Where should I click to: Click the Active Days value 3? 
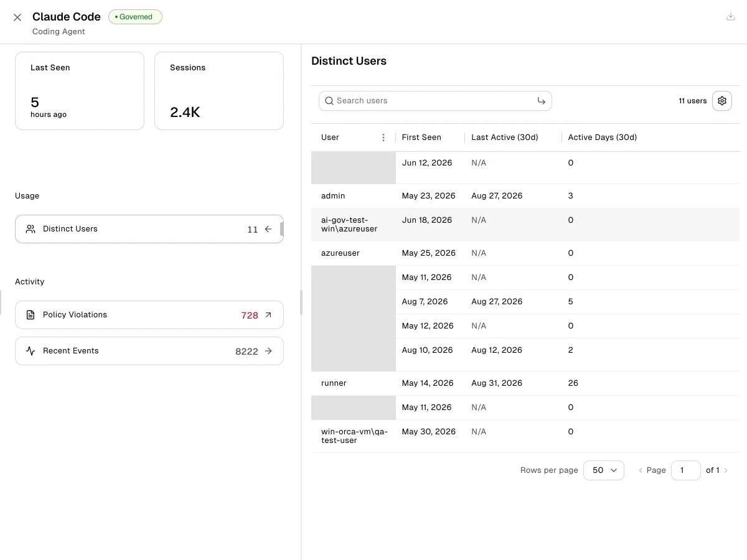[x=571, y=196]
